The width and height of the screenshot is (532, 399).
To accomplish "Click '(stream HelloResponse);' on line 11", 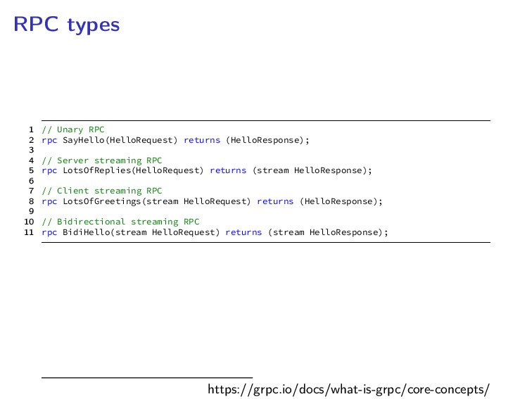I will tap(328, 232).
